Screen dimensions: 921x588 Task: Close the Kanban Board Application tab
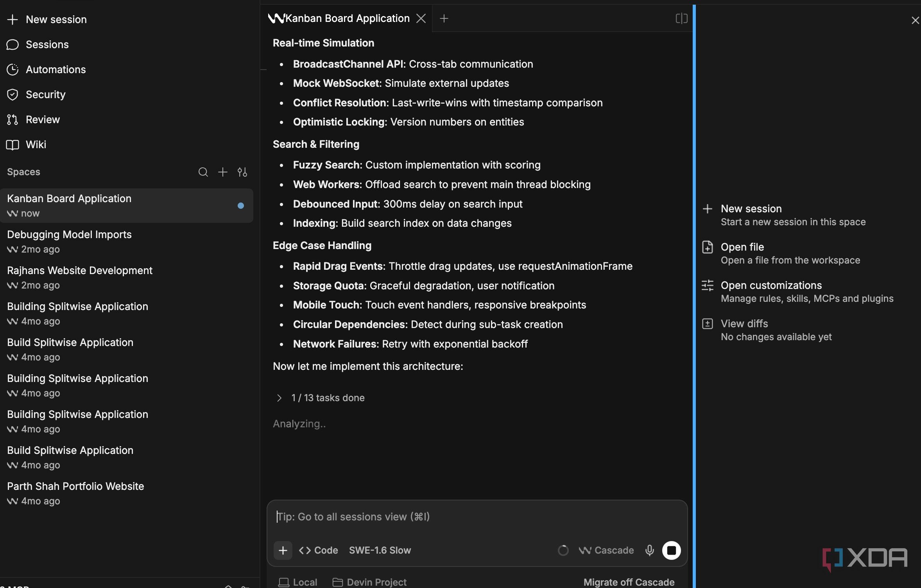(421, 18)
